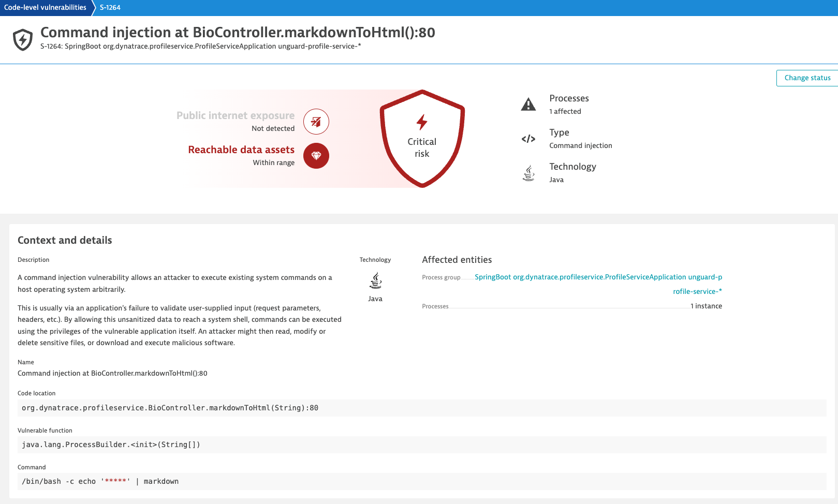Click the Reachable data assets diamond icon

tap(316, 156)
